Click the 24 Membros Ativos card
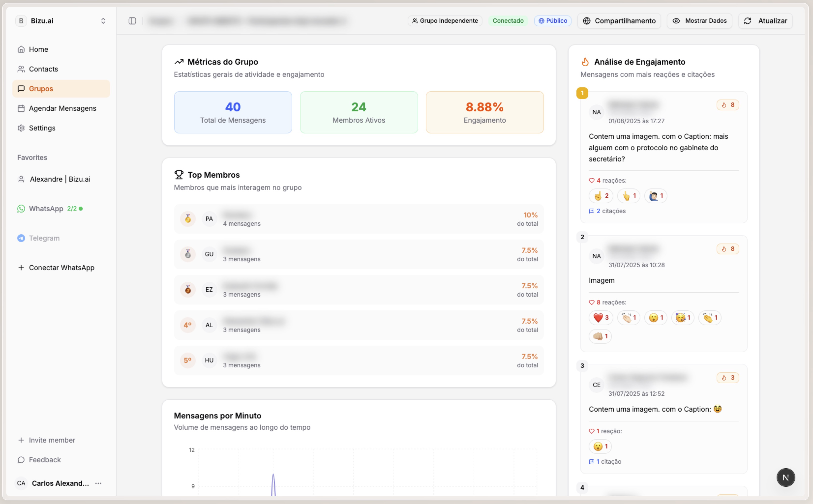Screen dimensions: 813x504 pyautogui.click(x=359, y=112)
